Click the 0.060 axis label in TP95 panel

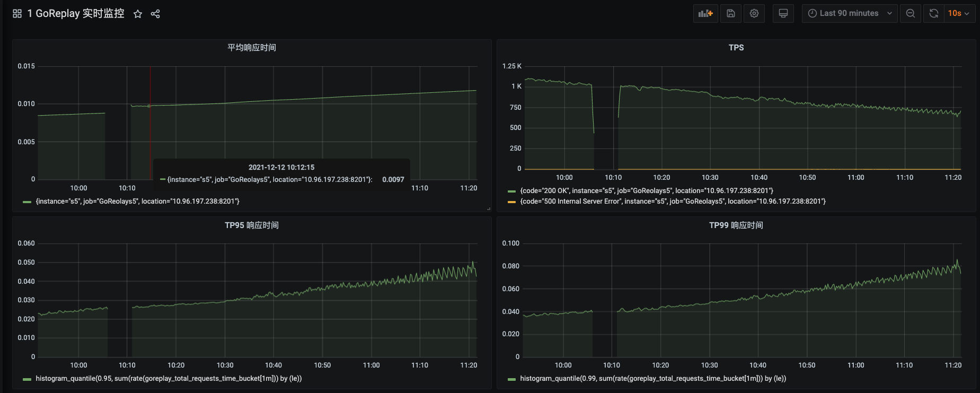pos(26,243)
